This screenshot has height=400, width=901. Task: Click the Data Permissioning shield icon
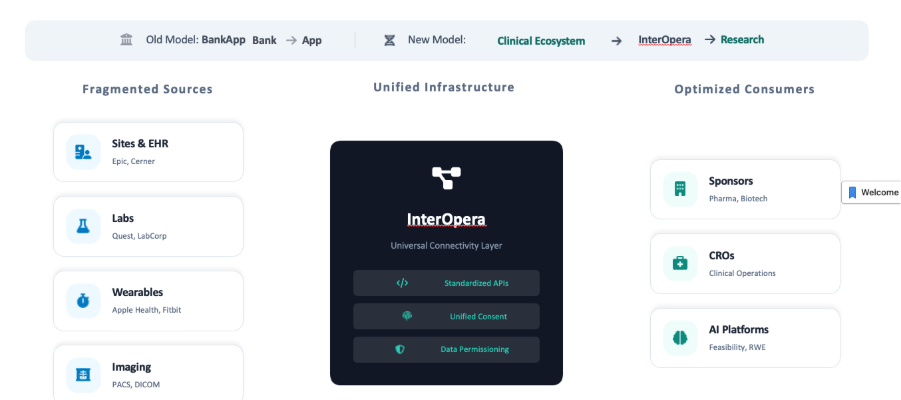point(400,349)
